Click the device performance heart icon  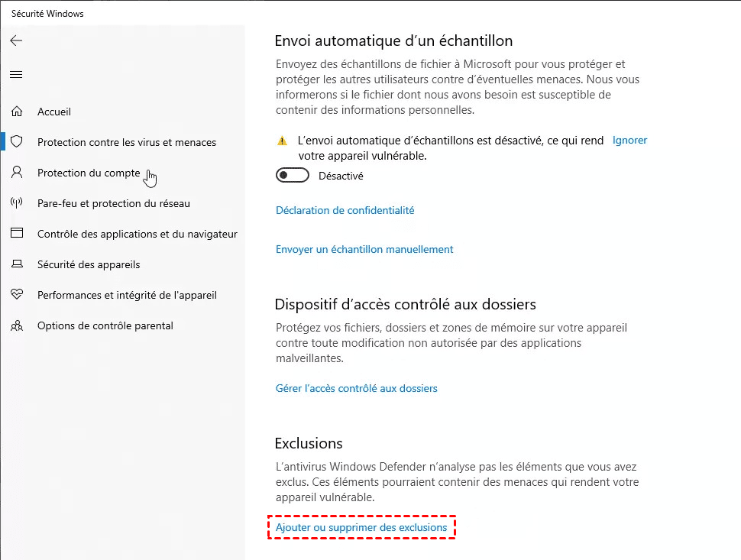click(x=16, y=295)
